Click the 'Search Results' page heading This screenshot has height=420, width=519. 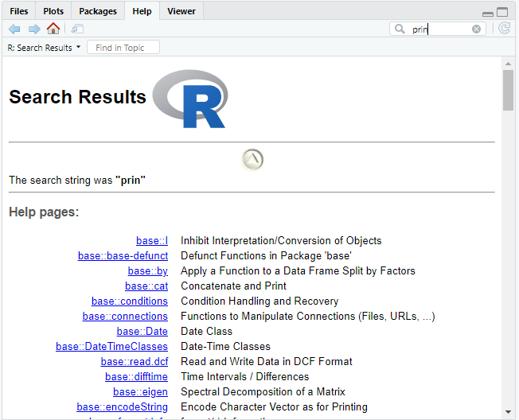pyautogui.click(x=77, y=97)
